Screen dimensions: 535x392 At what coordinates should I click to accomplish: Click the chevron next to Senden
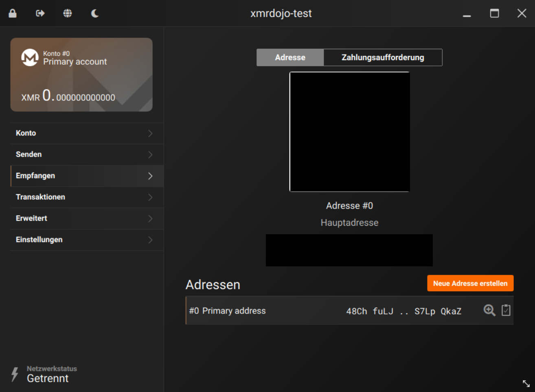[x=150, y=155]
